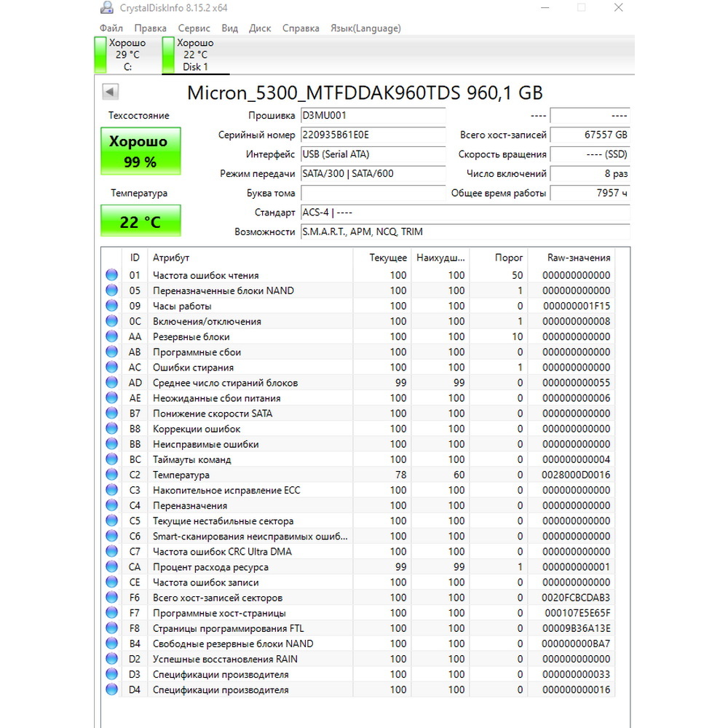Click the power-on count value 8 раз
The image size is (728, 728).
coord(590,174)
